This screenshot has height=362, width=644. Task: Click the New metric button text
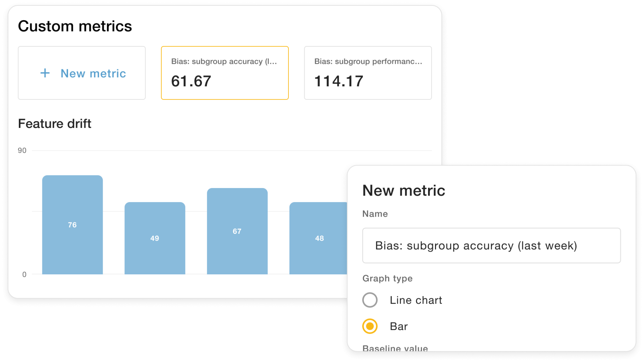pos(93,74)
